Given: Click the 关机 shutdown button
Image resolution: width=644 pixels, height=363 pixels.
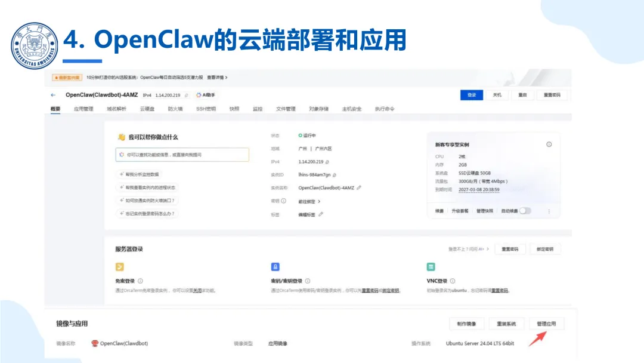Looking at the screenshot, I should (x=497, y=95).
